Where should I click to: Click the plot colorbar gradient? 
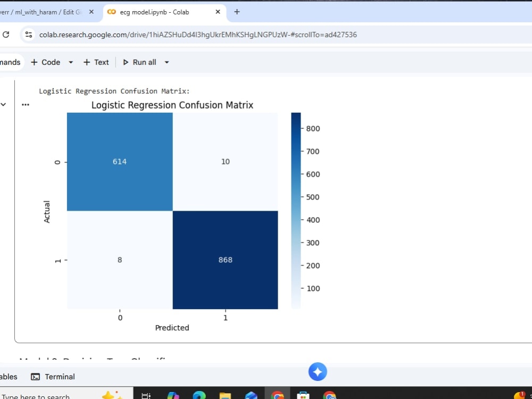coord(296,211)
